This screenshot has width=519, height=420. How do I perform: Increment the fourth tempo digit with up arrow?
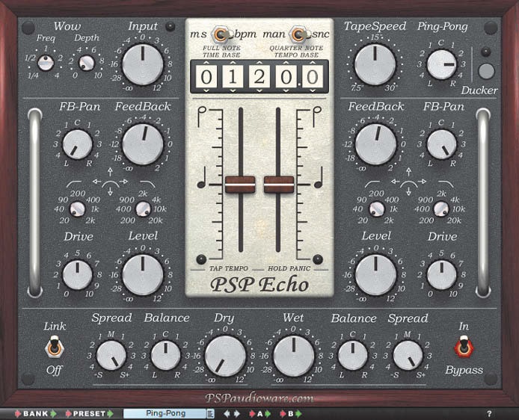point(286,62)
